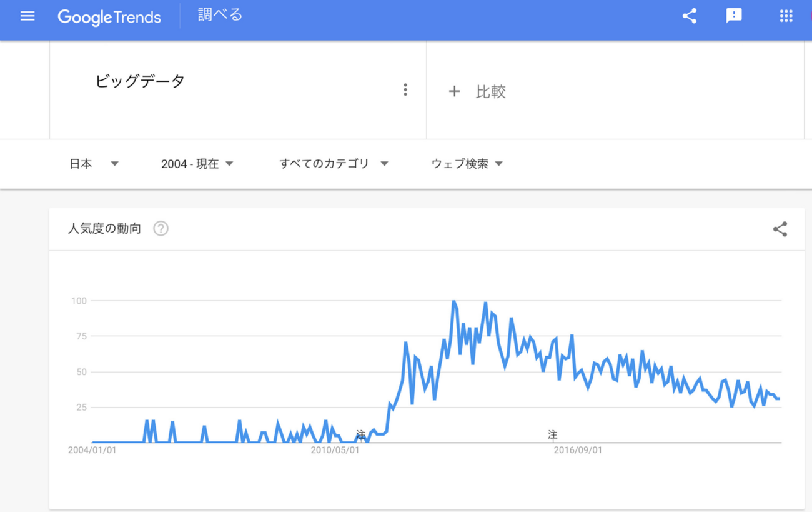Select the ビッグデータ search term
Image resolution: width=812 pixels, height=512 pixels.
(140, 81)
